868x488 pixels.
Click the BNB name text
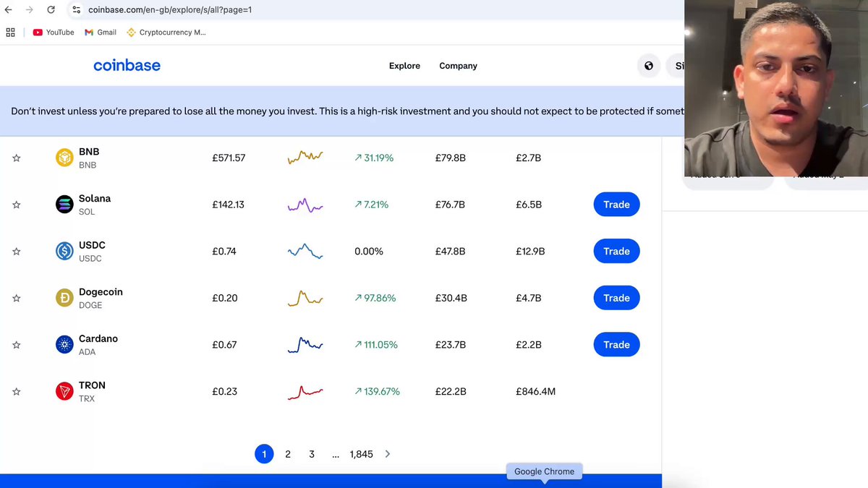pyautogui.click(x=89, y=152)
